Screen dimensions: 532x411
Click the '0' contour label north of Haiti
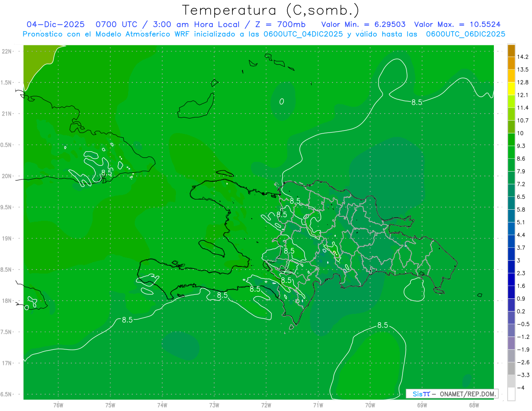[282, 102]
